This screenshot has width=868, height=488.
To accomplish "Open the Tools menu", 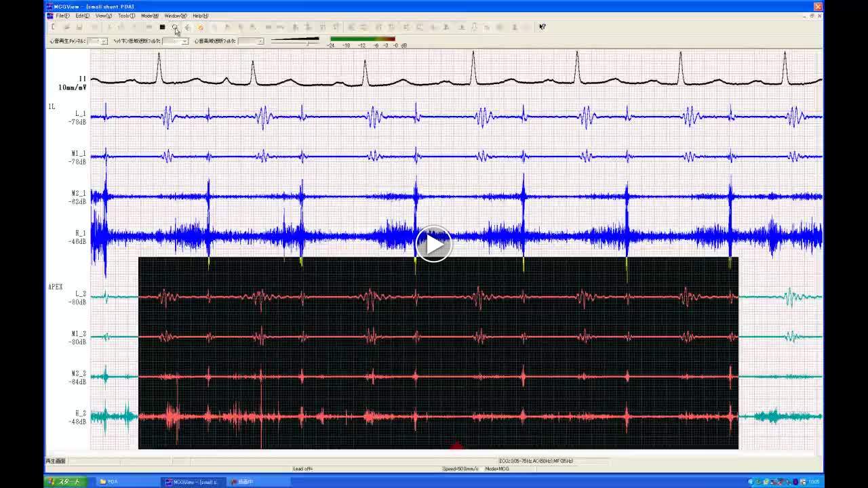I will pyautogui.click(x=126, y=16).
